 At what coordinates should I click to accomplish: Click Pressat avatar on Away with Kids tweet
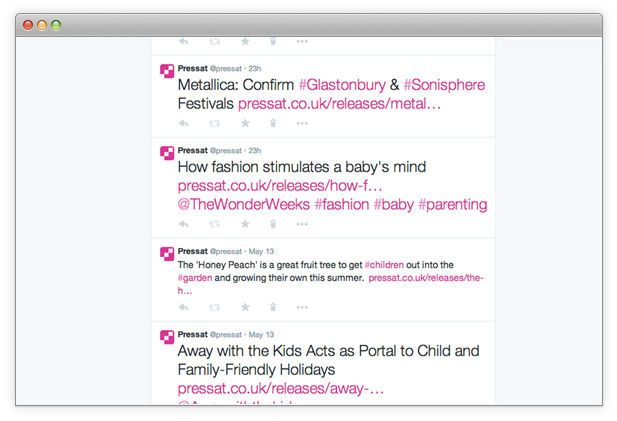coord(167,337)
